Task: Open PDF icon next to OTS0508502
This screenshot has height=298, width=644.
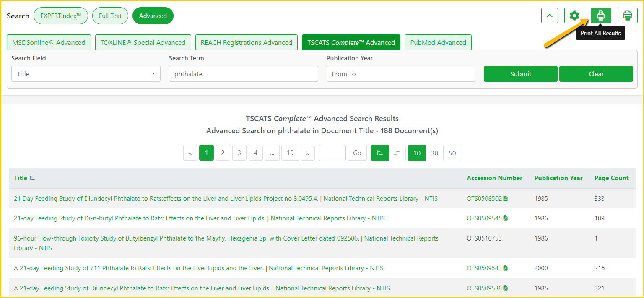Action: click(506, 199)
